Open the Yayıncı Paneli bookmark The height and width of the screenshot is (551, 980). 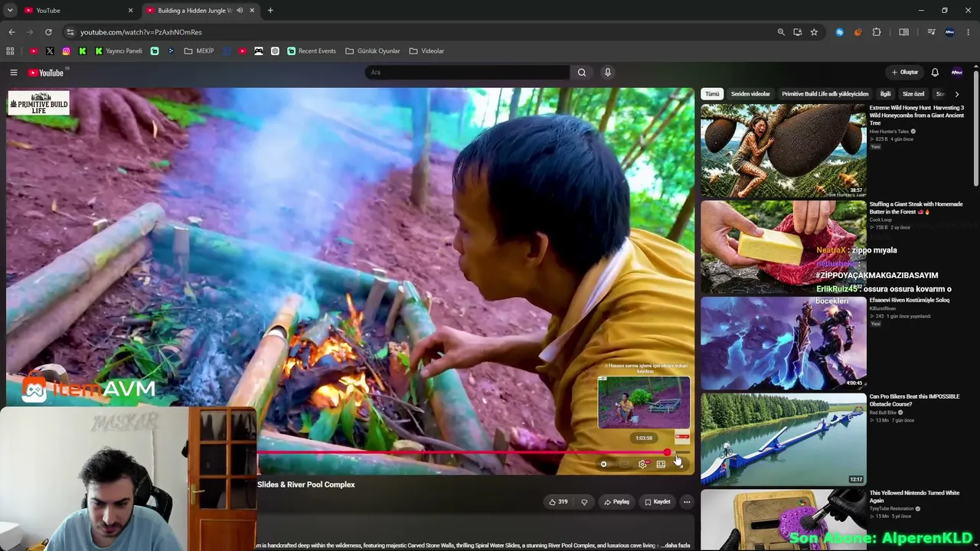[119, 51]
